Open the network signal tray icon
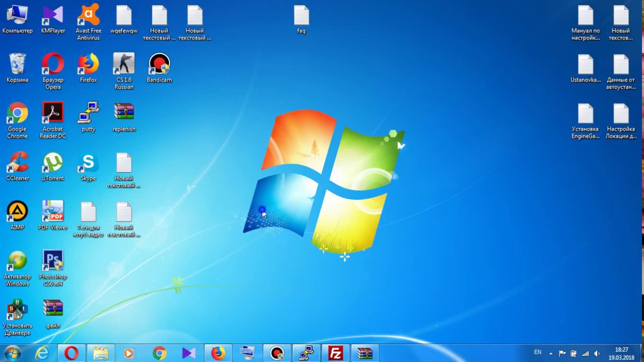The width and height of the screenshot is (644, 362). (x=585, y=353)
